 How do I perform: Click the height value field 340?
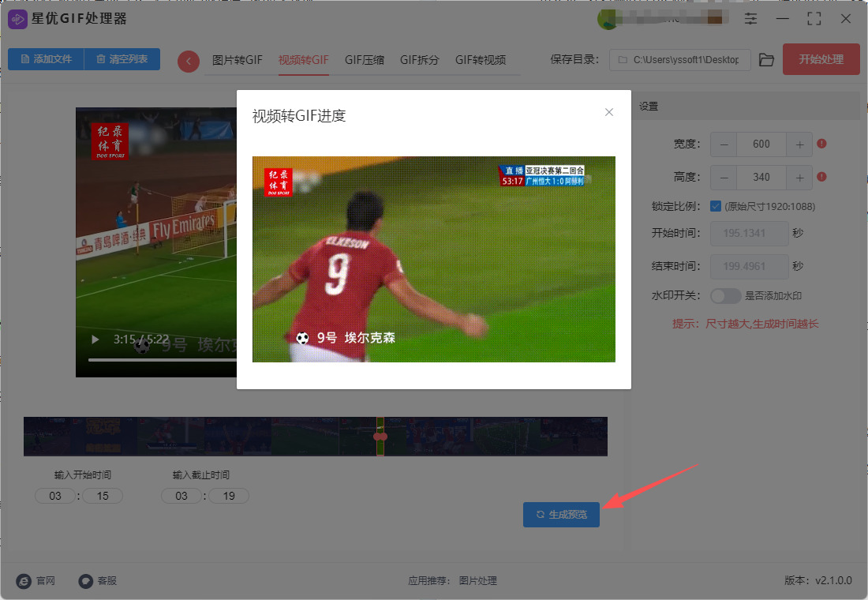761,178
